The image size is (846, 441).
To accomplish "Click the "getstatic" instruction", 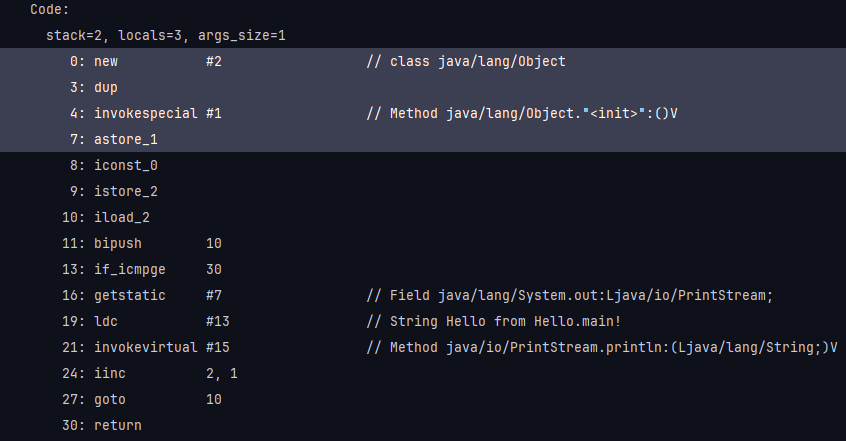I will [130, 296].
